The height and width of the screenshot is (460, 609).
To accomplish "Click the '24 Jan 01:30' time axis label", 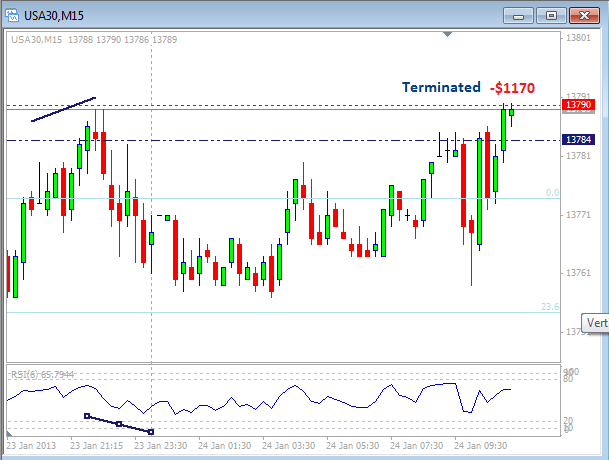I will pos(224,446).
